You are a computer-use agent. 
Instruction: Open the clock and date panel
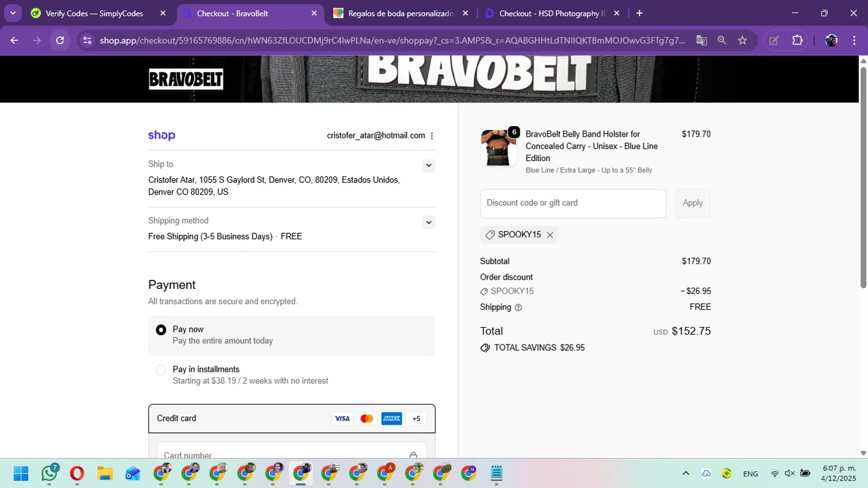[x=838, y=474]
